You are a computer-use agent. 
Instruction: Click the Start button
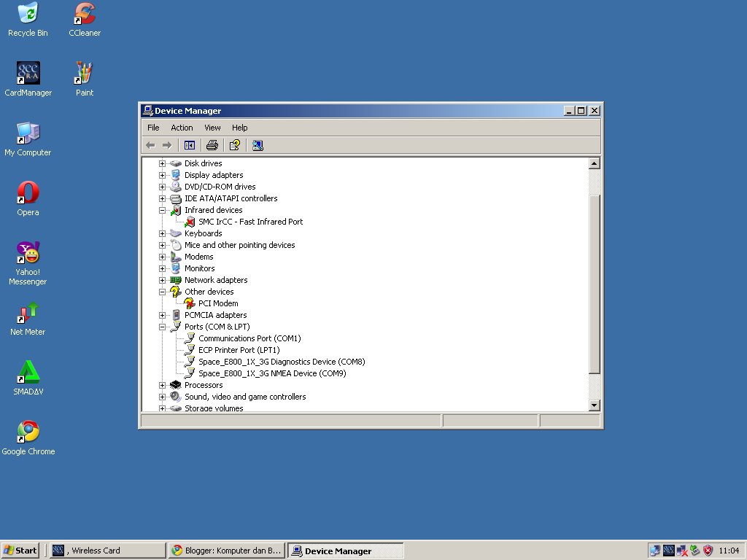coord(20,550)
